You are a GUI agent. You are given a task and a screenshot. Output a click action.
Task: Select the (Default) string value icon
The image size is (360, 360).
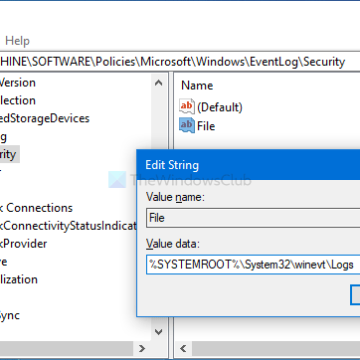(187, 106)
